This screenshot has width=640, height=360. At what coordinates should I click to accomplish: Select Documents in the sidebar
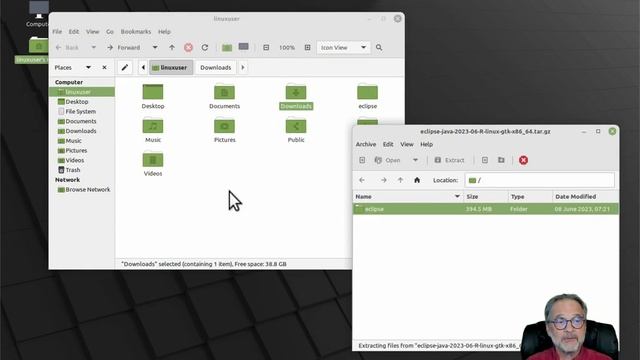[82, 121]
